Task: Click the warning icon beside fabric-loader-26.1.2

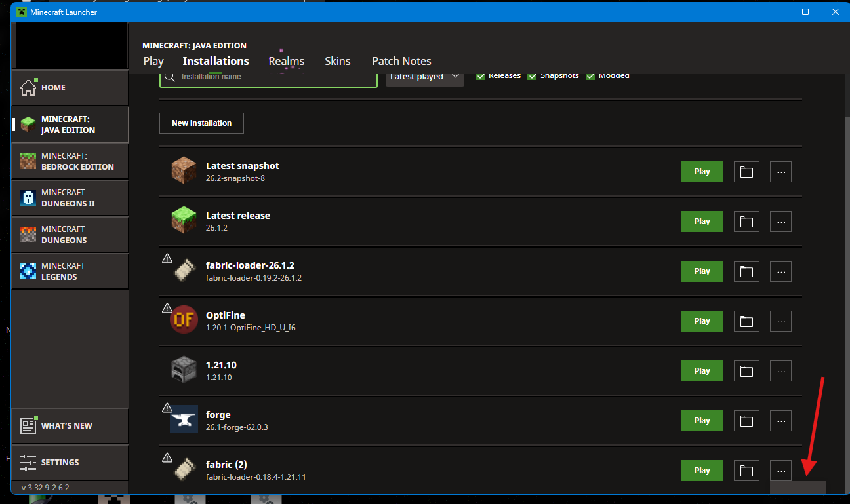Action: [167, 258]
